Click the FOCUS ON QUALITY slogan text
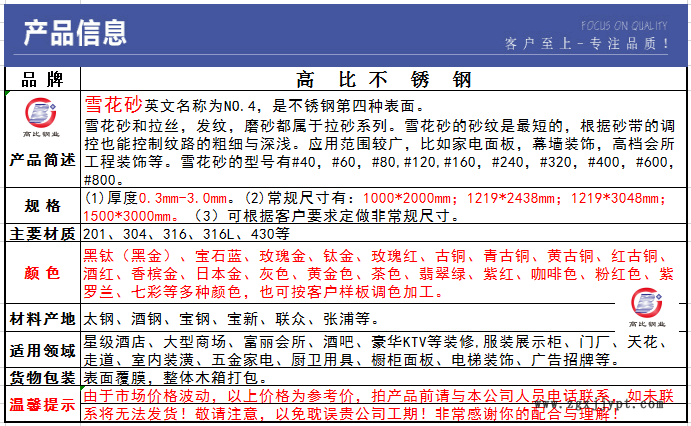Viewport: 691px width, 426px height. 624,26
